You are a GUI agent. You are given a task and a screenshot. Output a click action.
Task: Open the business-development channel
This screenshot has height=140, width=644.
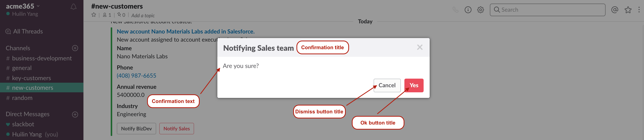[42, 58]
